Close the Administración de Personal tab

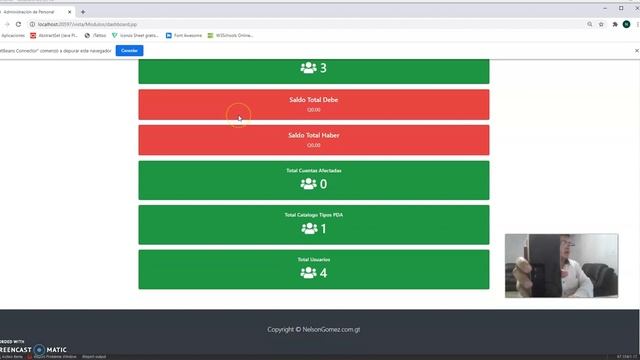(69, 12)
